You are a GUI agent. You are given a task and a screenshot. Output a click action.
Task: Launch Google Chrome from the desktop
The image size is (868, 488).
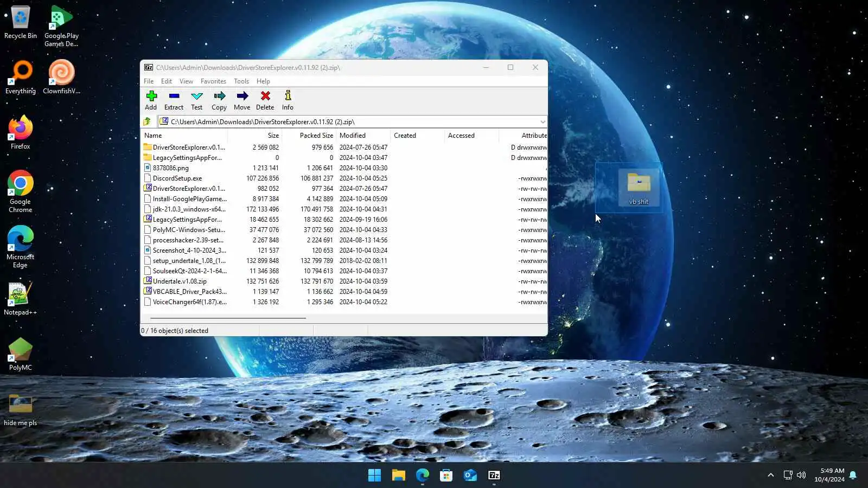pos(21,191)
